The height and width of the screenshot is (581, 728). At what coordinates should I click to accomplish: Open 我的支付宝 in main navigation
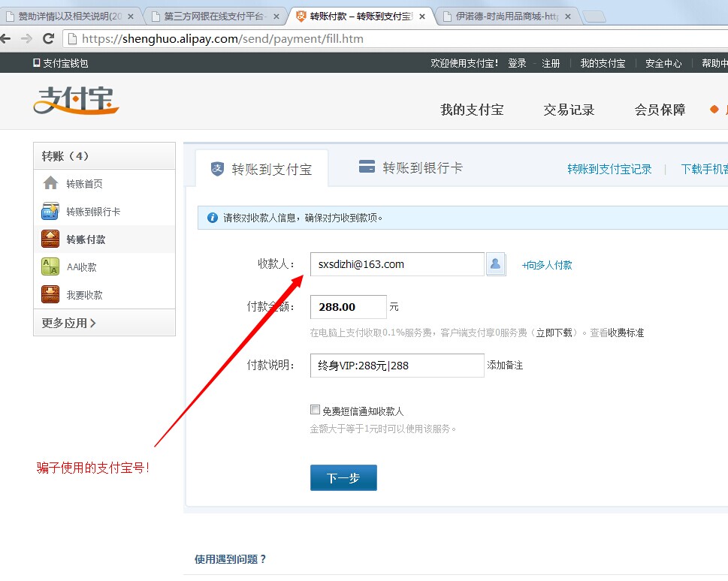tap(472, 110)
